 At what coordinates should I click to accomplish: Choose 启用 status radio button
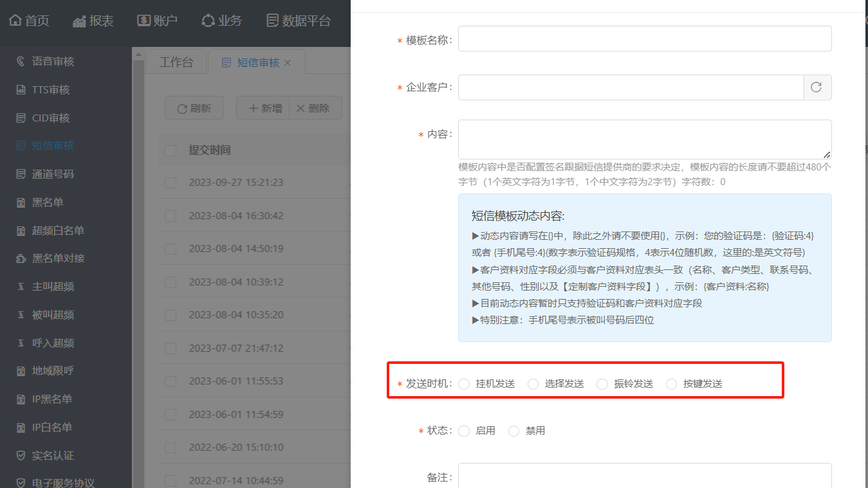click(x=464, y=431)
